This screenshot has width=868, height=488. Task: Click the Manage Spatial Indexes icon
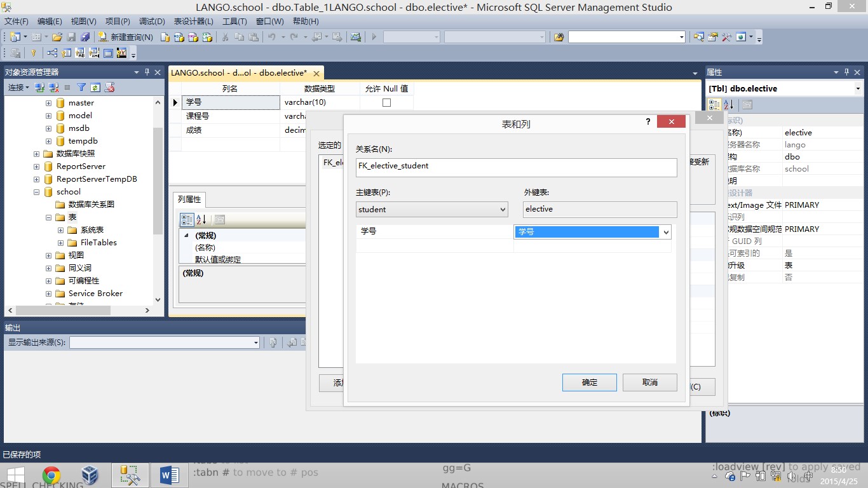coord(121,53)
